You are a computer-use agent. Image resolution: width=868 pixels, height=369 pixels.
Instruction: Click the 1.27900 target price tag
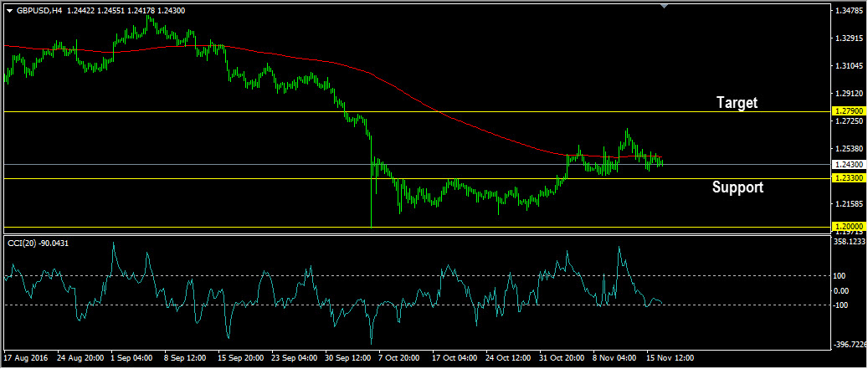click(848, 111)
